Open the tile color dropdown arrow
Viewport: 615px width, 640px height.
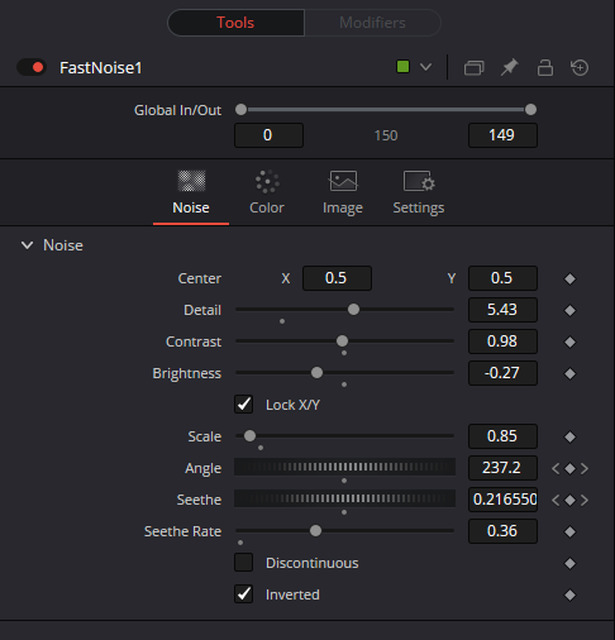426,67
